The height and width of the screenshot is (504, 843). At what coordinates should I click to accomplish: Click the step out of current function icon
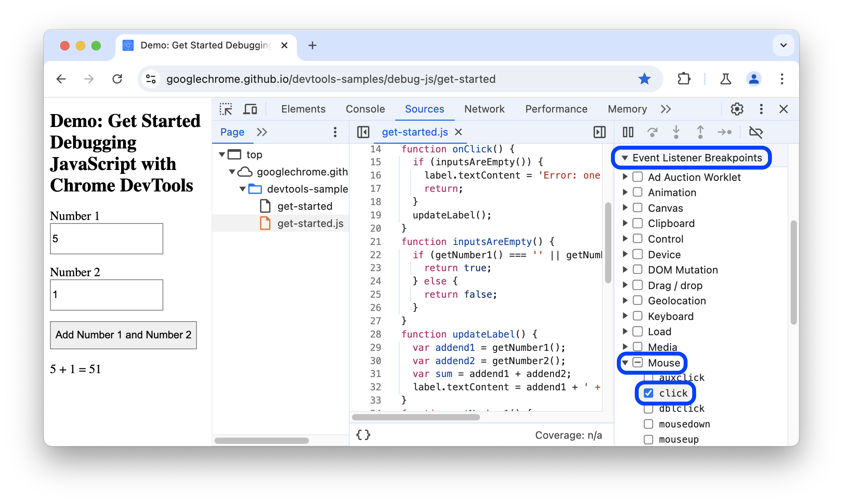pyautogui.click(x=702, y=132)
